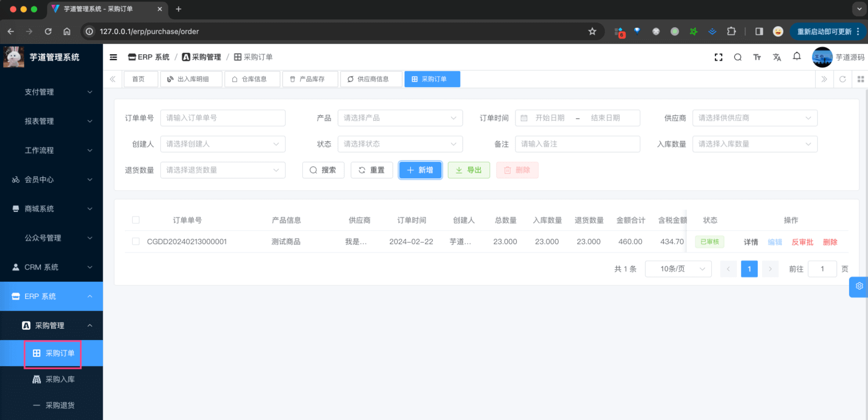Screen dimensions: 868x420
Task: Change the 10条/页 page size dropdown
Action: click(x=678, y=269)
